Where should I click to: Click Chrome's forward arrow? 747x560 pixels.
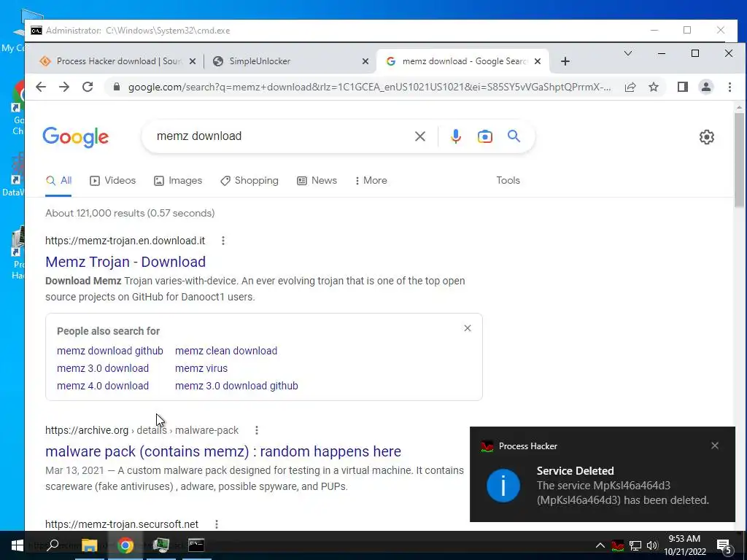pyautogui.click(x=64, y=87)
